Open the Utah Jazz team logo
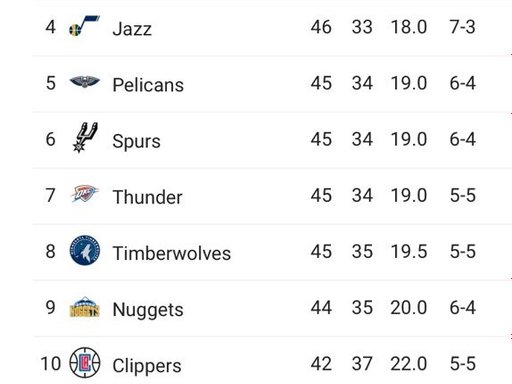This screenshot has height=384, width=512. point(84,26)
